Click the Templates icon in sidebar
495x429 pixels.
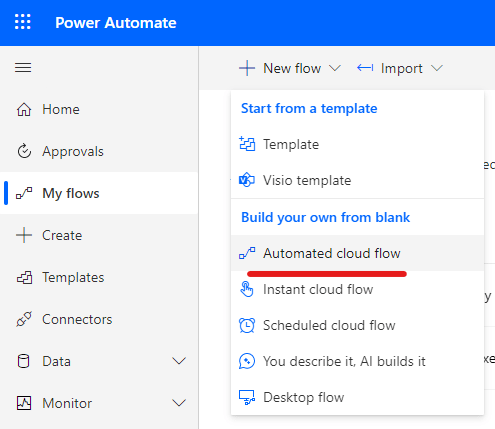[24, 277]
